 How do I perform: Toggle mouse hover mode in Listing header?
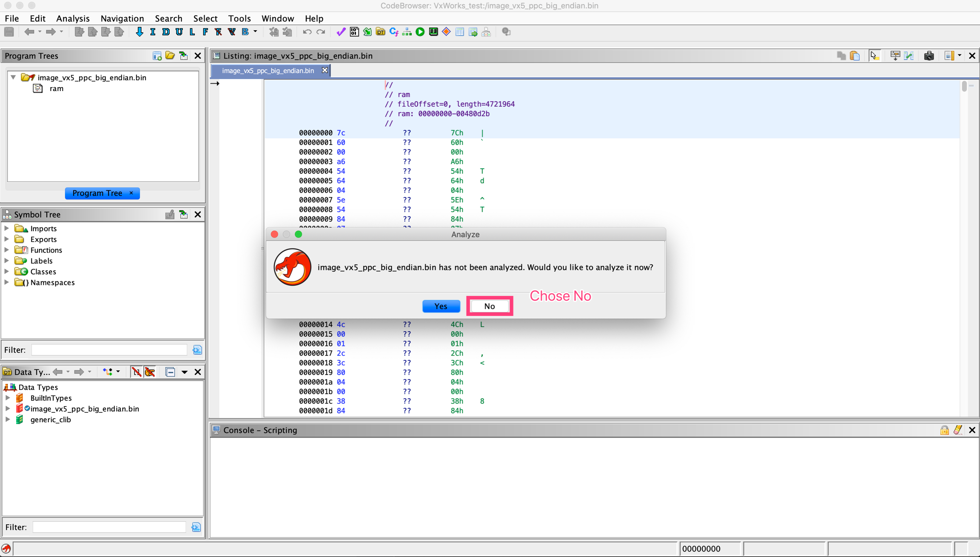874,56
